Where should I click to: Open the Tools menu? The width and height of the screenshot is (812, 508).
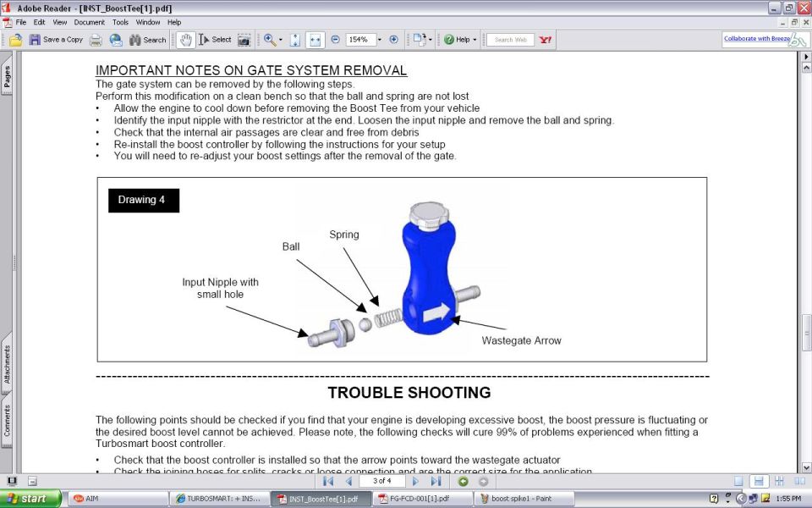click(x=120, y=22)
